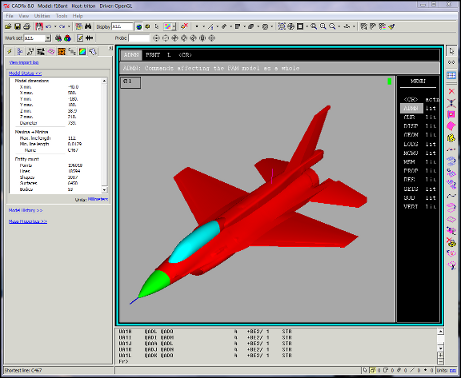
Task: Click the red X delete icon on right toolbar
Action: [451, 91]
